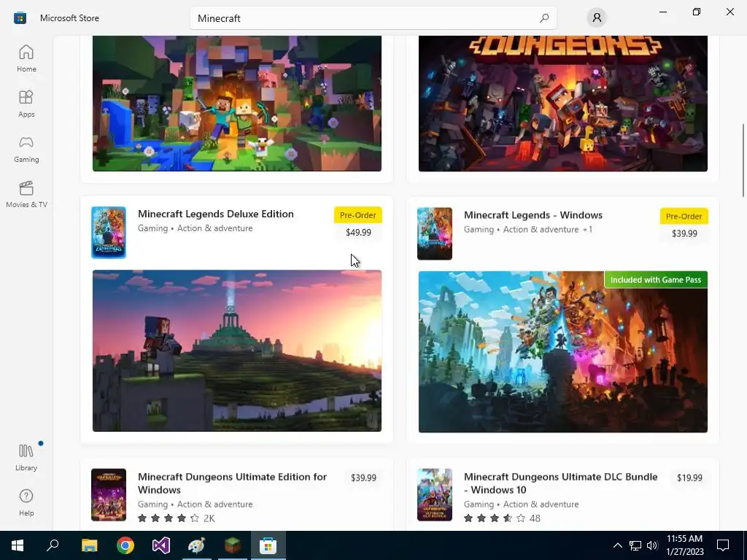Click the Included with Game Pass banner

pos(656,280)
